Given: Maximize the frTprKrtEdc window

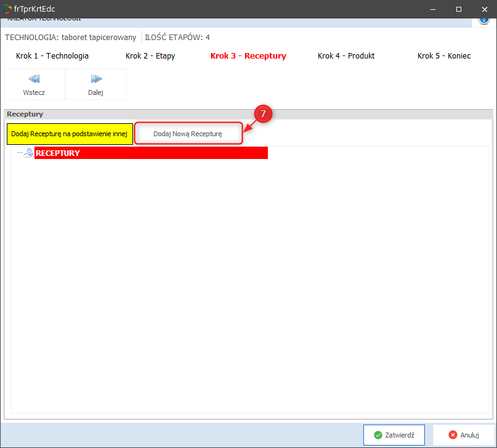Looking at the screenshot, I should pos(459,9).
